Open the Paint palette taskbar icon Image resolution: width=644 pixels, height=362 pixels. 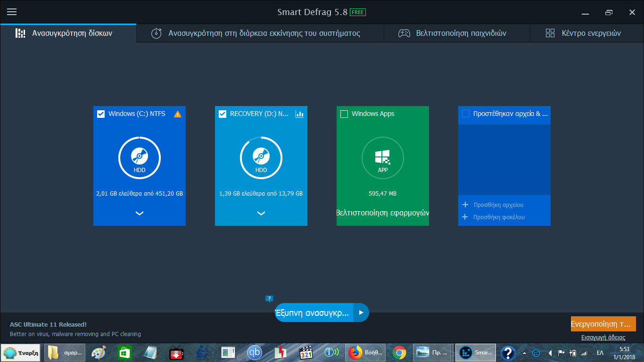click(x=99, y=353)
